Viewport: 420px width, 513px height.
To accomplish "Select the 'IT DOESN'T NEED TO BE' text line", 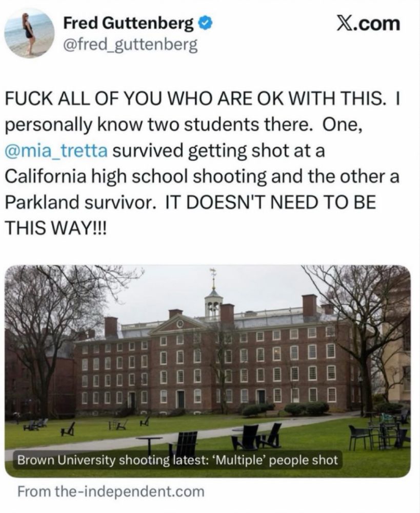I will [x=271, y=202].
